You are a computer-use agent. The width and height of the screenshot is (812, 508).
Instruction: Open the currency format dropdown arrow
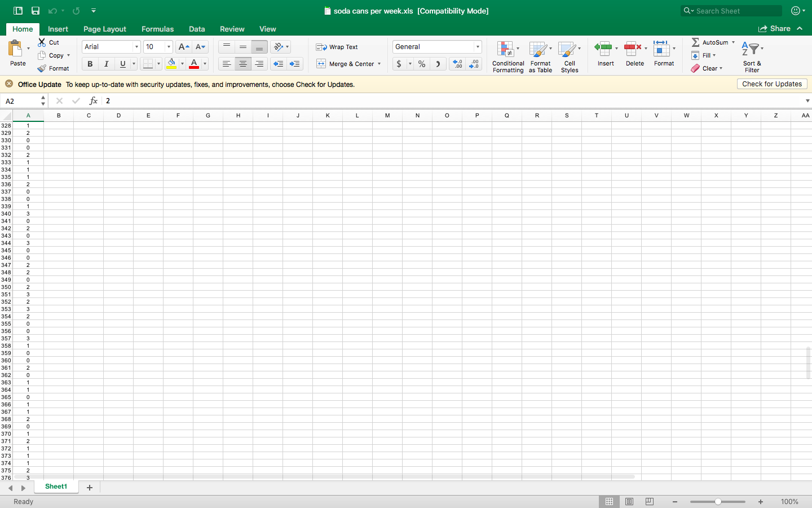click(x=410, y=64)
